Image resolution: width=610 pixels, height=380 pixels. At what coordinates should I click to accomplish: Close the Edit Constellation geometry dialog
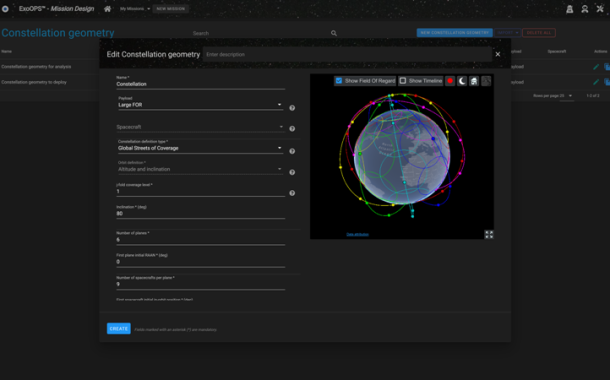pos(498,54)
